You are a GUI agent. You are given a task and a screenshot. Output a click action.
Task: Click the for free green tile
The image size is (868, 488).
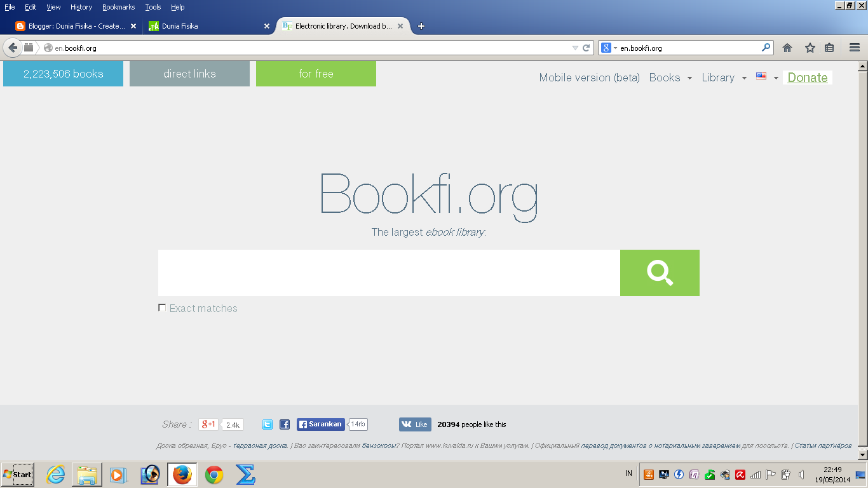tap(316, 74)
